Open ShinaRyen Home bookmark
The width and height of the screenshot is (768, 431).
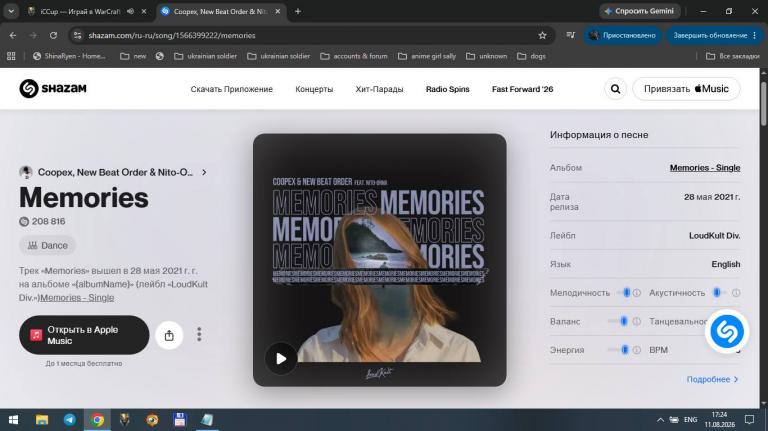(69, 56)
